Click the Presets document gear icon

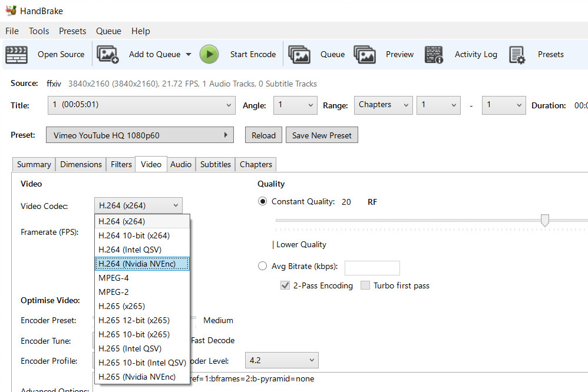(517, 55)
